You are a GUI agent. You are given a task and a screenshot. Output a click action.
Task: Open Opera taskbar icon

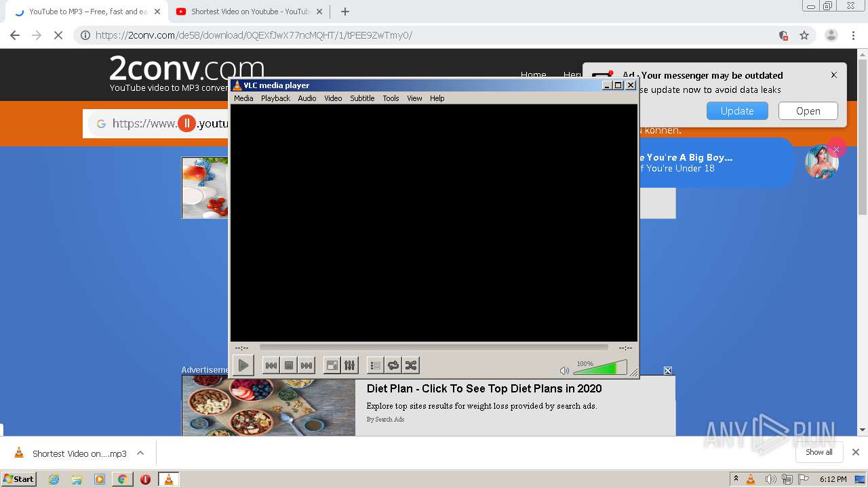tap(145, 479)
